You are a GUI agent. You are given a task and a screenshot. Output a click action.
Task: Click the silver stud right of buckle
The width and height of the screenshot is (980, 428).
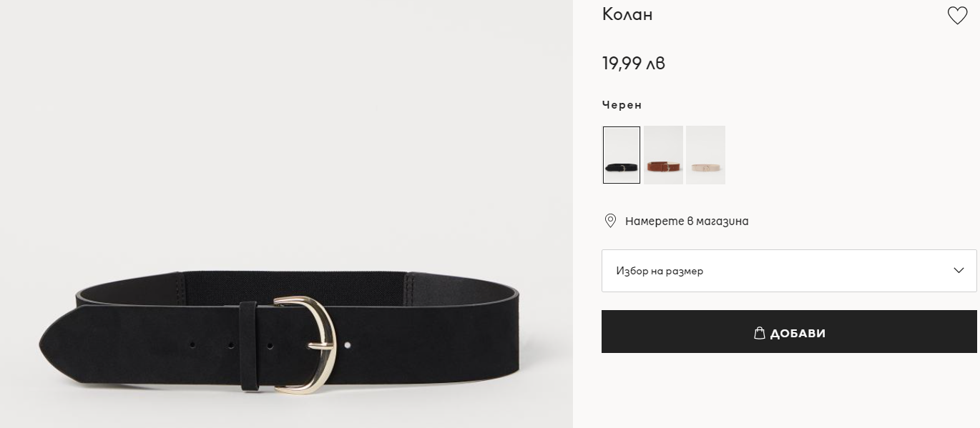click(348, 345)
